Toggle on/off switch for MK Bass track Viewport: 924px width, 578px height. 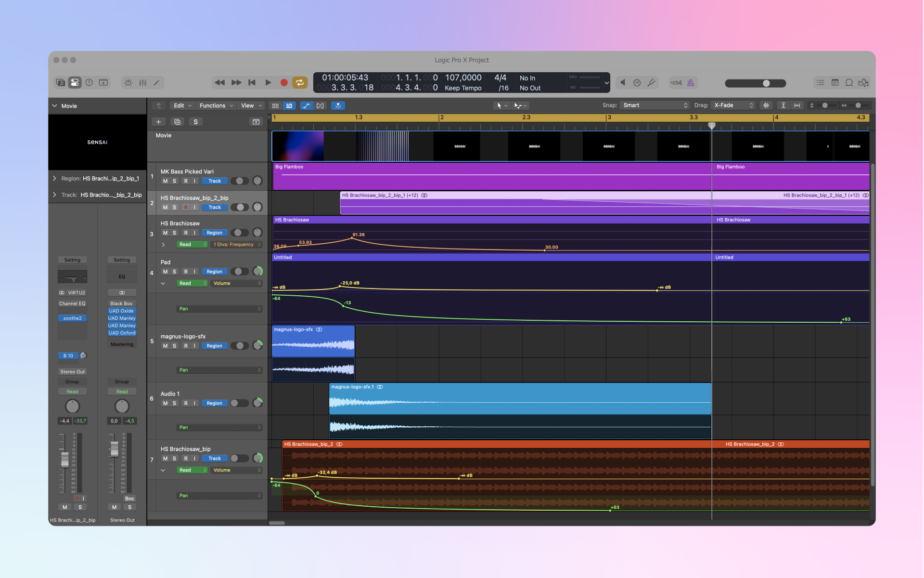(x=239, y=181)
